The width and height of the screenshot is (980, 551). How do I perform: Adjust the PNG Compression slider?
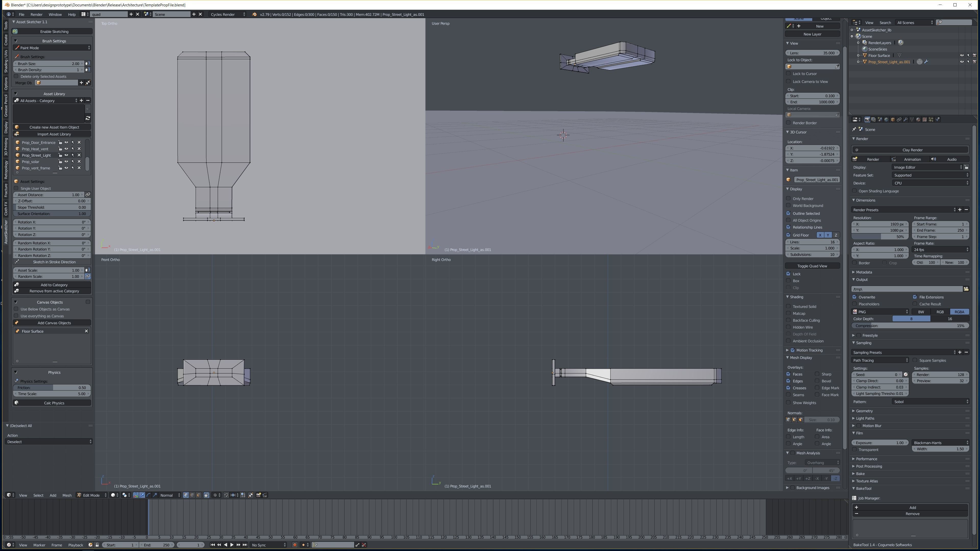[x=910, y=325]
